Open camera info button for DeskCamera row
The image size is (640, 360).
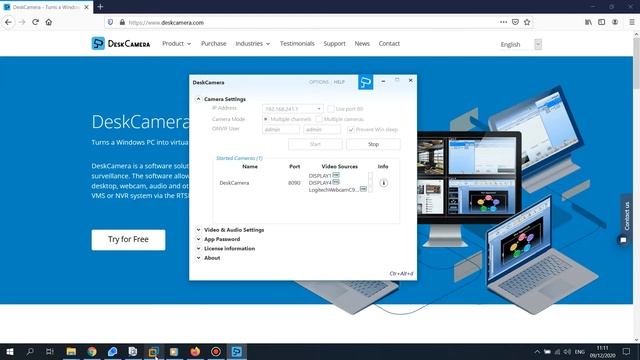click(x=383, y=183)
